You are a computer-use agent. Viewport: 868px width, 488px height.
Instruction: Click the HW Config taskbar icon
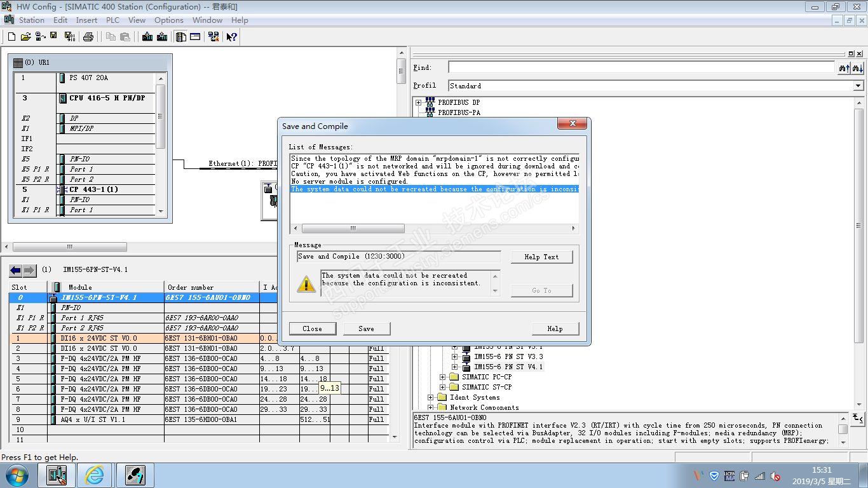[x=57, y=475]
